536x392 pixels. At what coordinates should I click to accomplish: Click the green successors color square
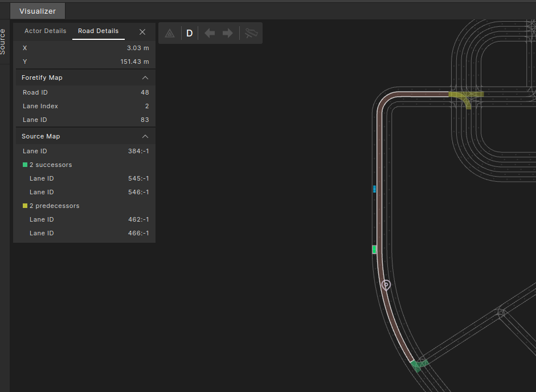pyautogui.click(x=25, y=165)
